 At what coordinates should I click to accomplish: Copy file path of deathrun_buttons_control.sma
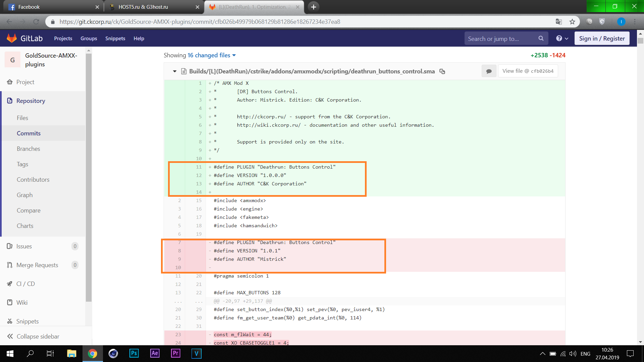[442, 71]
